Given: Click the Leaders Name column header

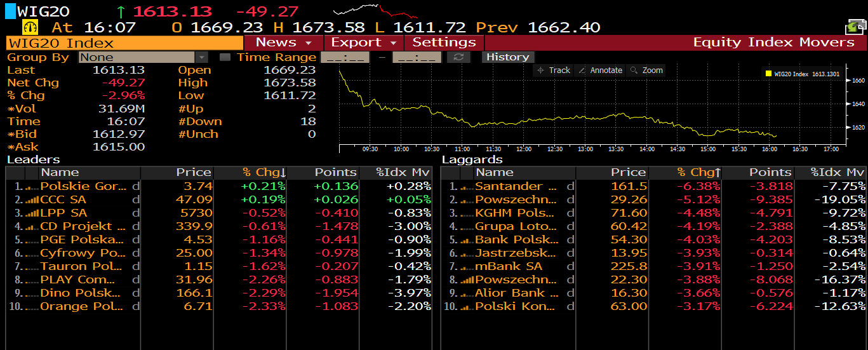Looking at the screenshot, I should tap(90, 173).
